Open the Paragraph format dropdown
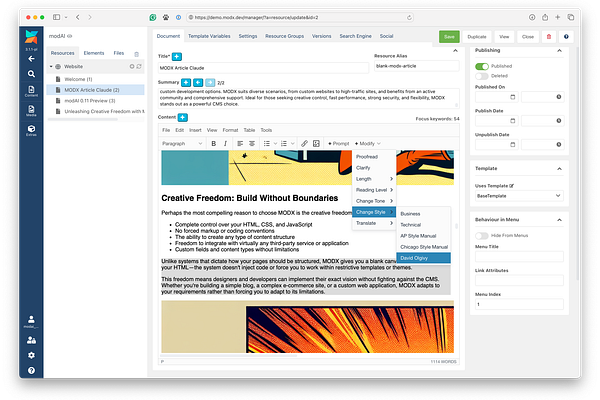The width and height of the screenshot is (600, 400). [182, 144]
